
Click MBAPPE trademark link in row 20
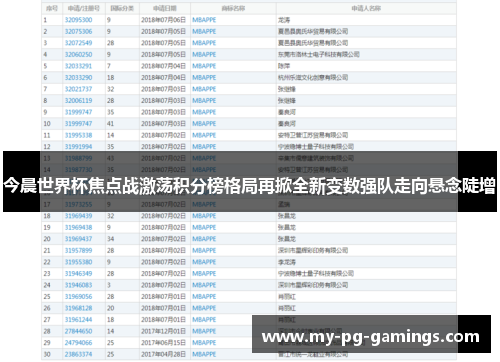coord(204,239)
